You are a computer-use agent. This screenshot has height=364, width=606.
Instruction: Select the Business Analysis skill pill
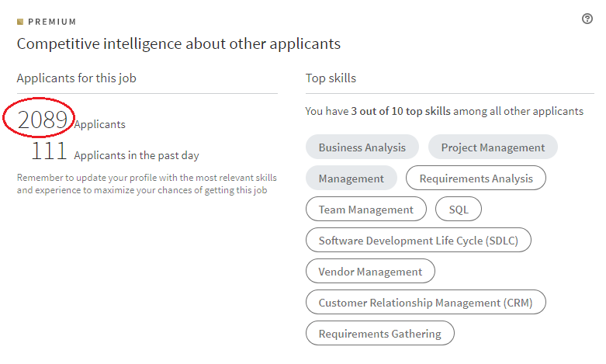tap(362, 147)
